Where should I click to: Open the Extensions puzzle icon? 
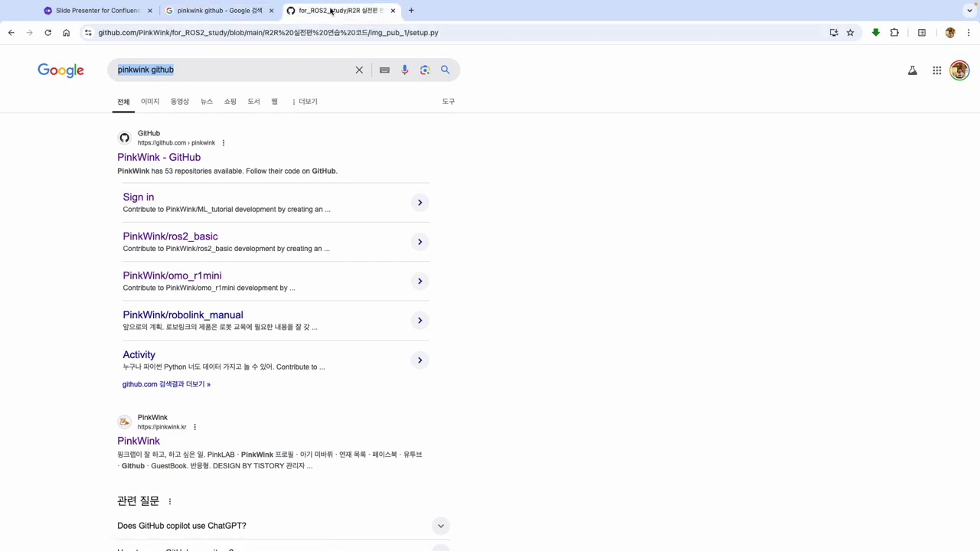[894, 33]
